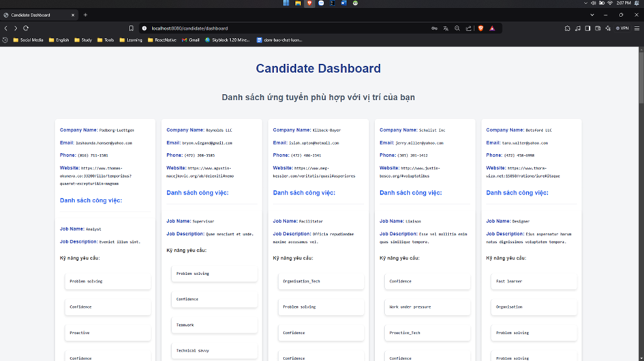Open the English bookmark folder
The height and width of the screenshot is (361, 644).
(x=59, y=40)
